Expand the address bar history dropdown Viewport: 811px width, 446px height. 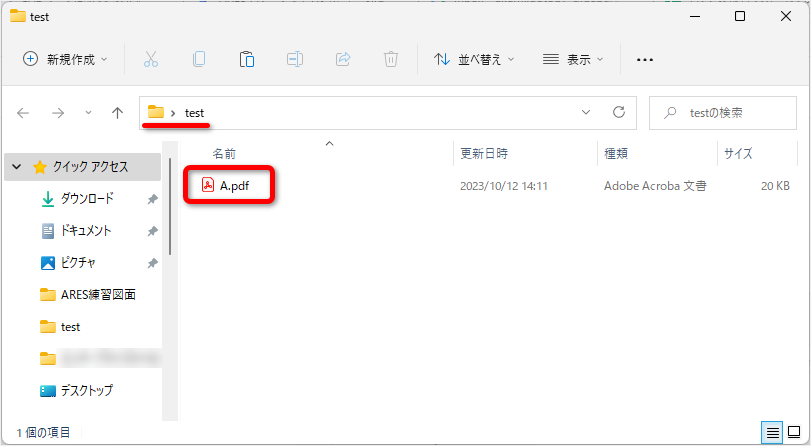click(x=586, y=113)
